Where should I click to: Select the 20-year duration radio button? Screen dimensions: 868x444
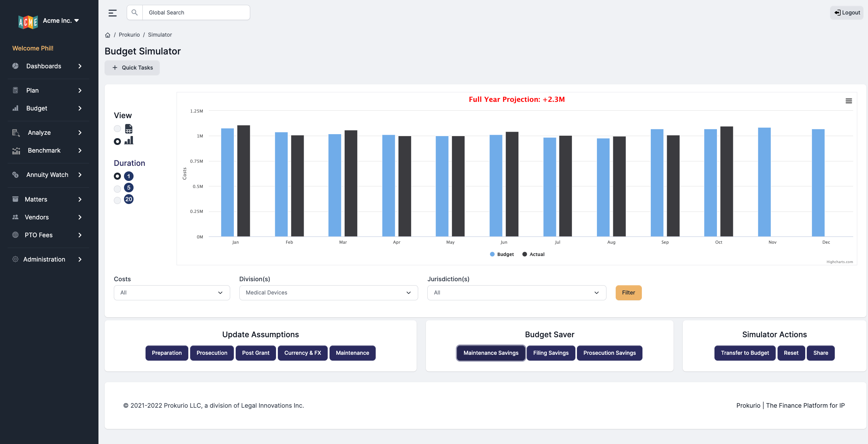[117, 200]
